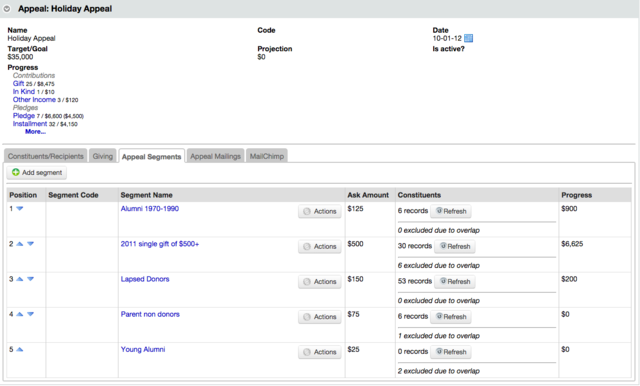
Task: Click the Add segment button
Action: point(37,173)
